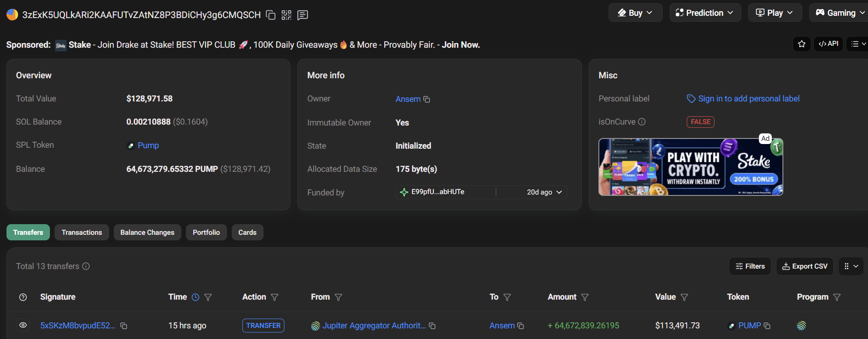Open the column settings dropdown
868x339 pixels.
[851, 266]
